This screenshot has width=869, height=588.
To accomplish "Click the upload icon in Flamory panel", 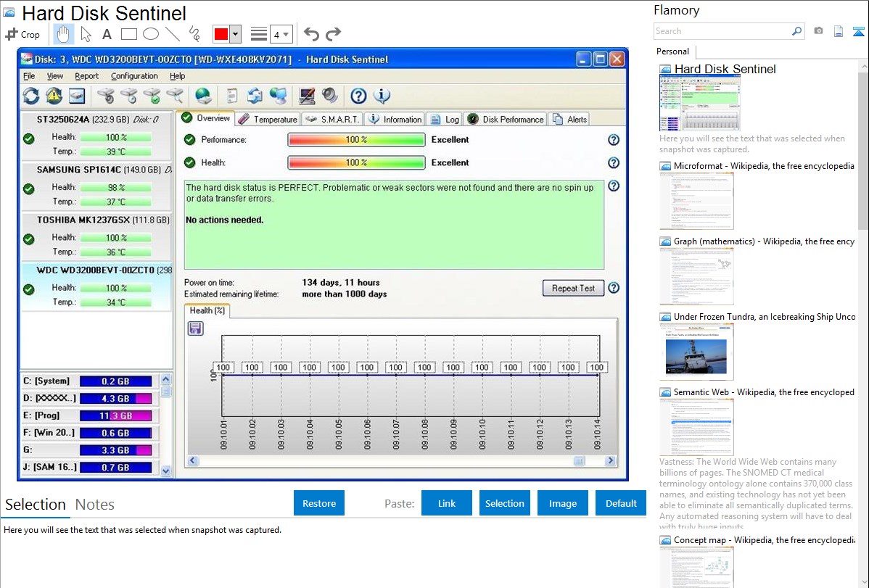I will click(x=858, y=31).
